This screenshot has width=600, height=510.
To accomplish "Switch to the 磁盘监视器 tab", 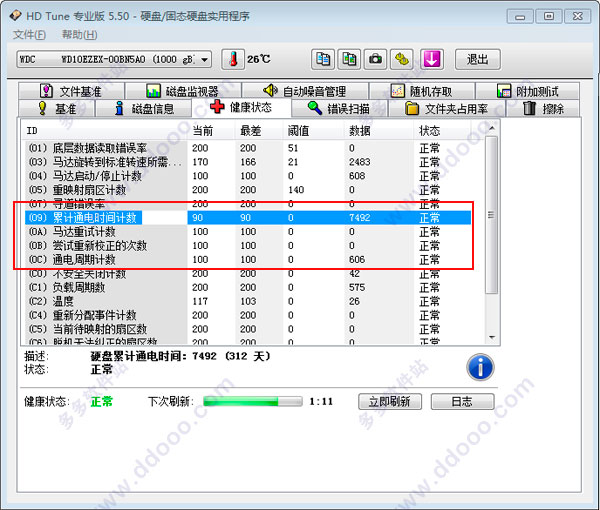I will (x=183, y=91).
